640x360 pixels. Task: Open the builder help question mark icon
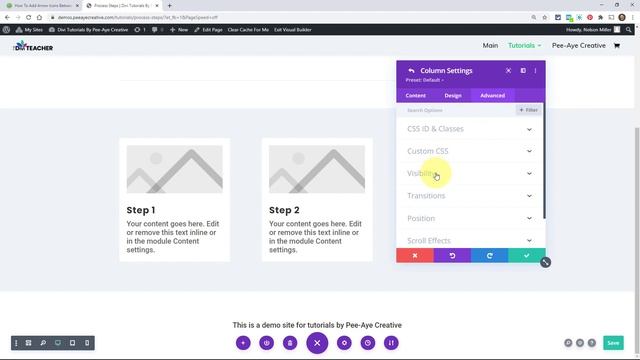point(591,343)
